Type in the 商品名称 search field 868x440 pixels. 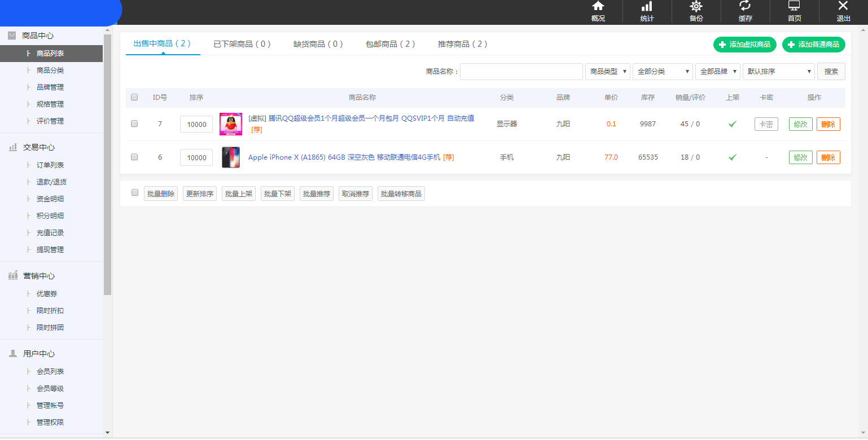[520, 72]
